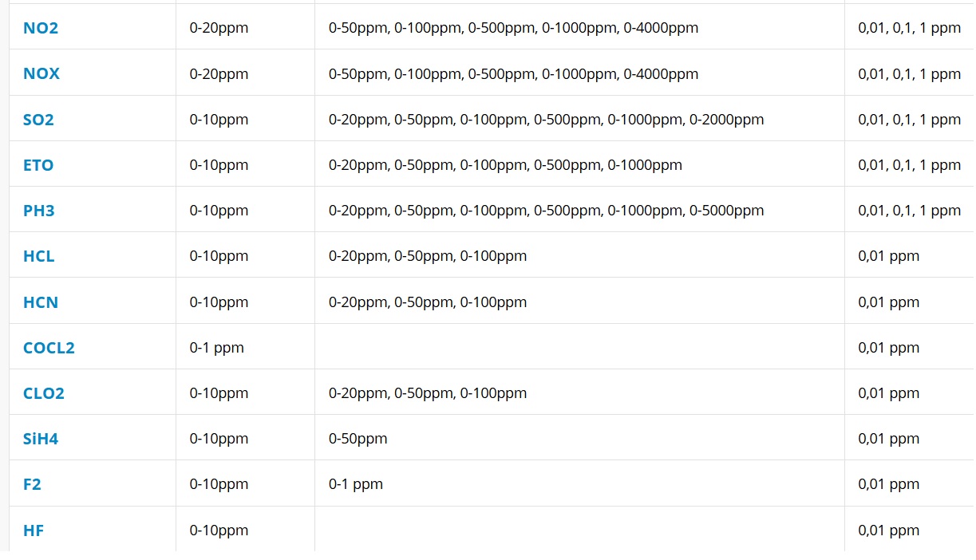Select the COCL2 standard range 0-1 ppm cell
Viewport: 976px width, 560px height.
(x=217, y=348)
